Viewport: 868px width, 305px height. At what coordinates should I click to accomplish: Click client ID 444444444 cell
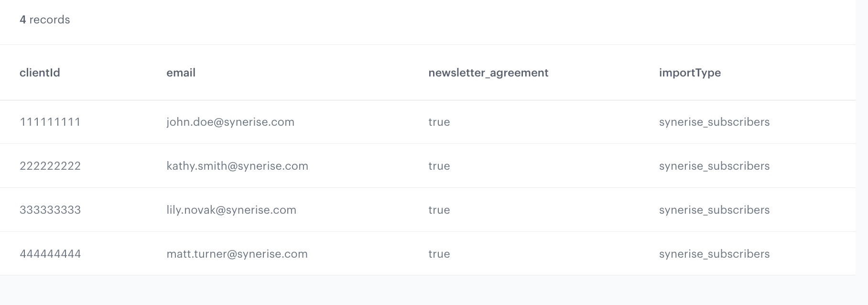(x=50, y=254)
